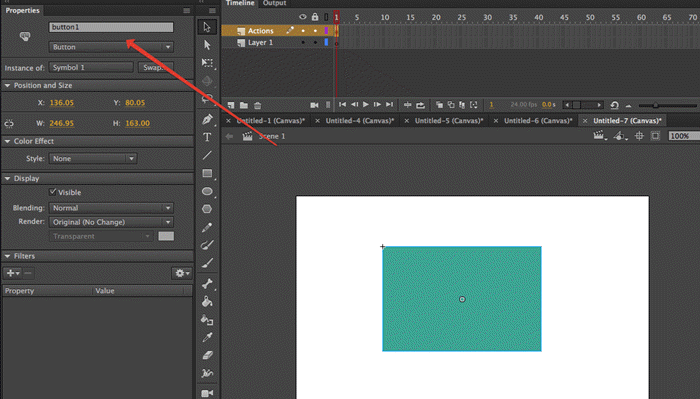Screen dimensions: 700x399
Task: Collapse the Position and Size section
Action: [8, 85]
